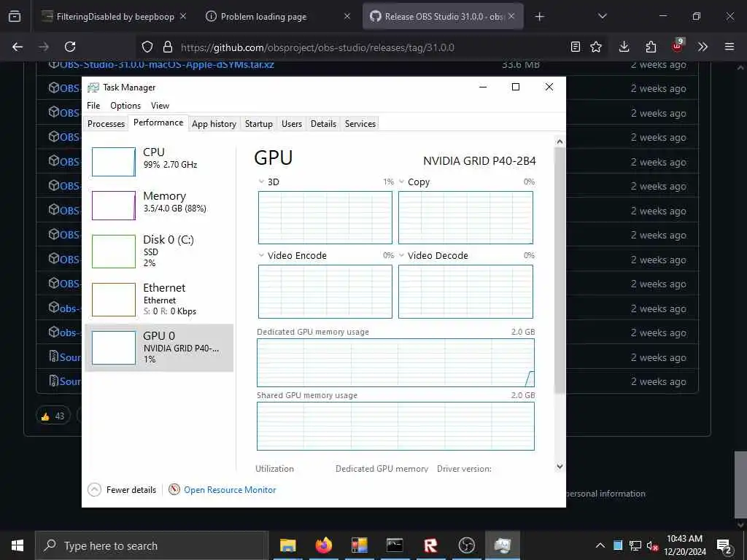Click the Task Manager taskbar icon
The height and width of the screenshot is (560, 747).
pyautogui.click(x=502, y=545)
